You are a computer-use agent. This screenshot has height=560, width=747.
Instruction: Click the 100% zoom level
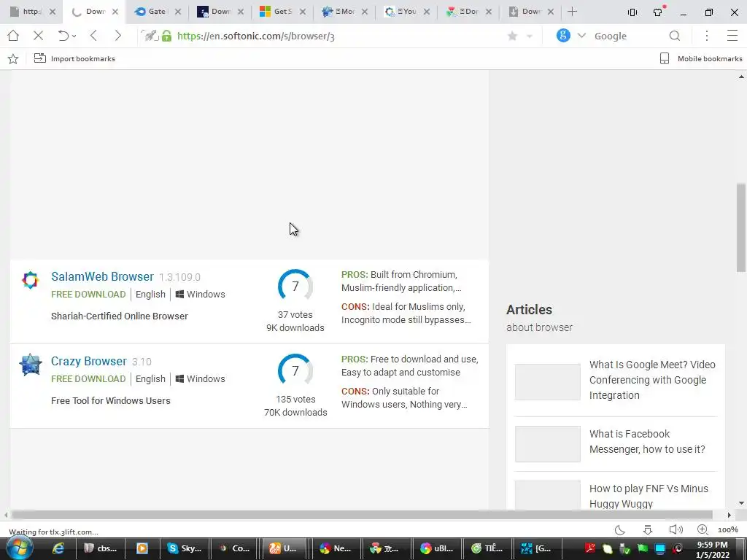coord(727,530)
